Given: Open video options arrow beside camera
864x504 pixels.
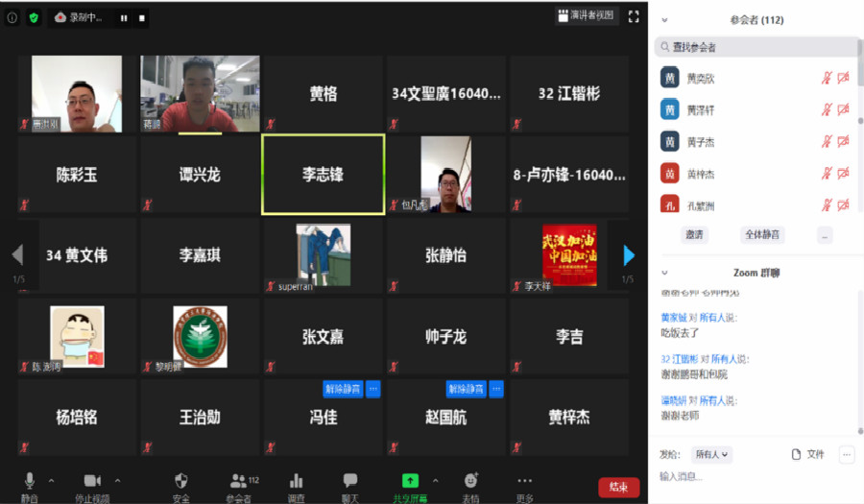Looking at the screenshot, I should pos(117,481).
